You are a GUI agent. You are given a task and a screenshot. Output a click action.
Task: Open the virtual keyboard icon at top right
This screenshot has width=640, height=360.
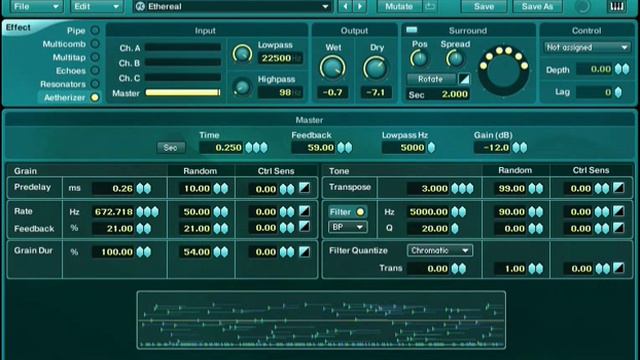616,7
